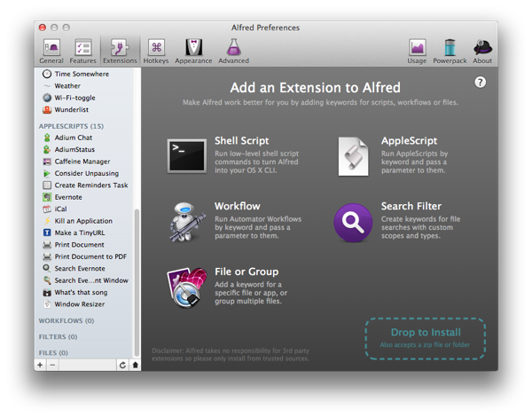
Task: Switch to the Features tab
Action: coord(82,51)
